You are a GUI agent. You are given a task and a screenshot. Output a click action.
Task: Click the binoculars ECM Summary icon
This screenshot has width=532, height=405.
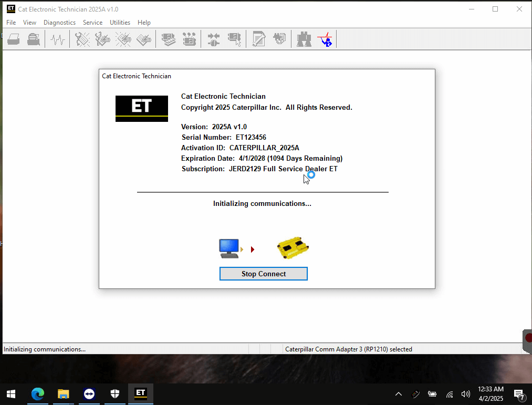point(304,39)
